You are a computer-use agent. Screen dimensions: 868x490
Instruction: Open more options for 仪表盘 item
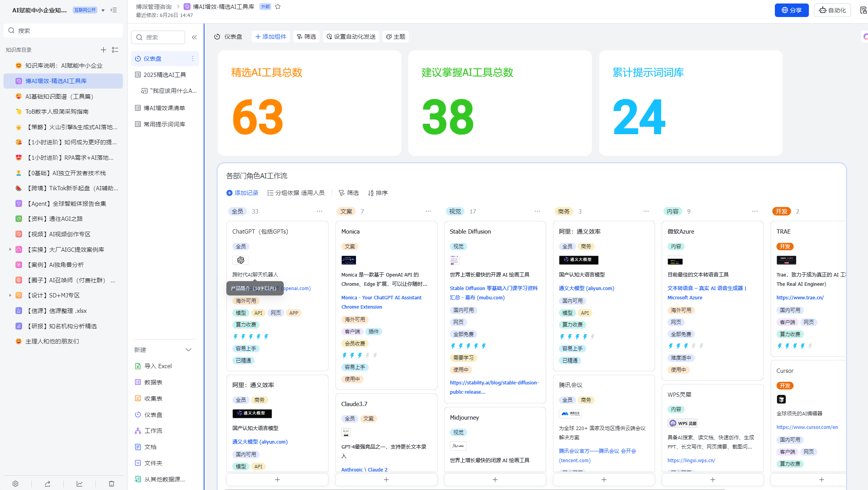tap(192, 59)
